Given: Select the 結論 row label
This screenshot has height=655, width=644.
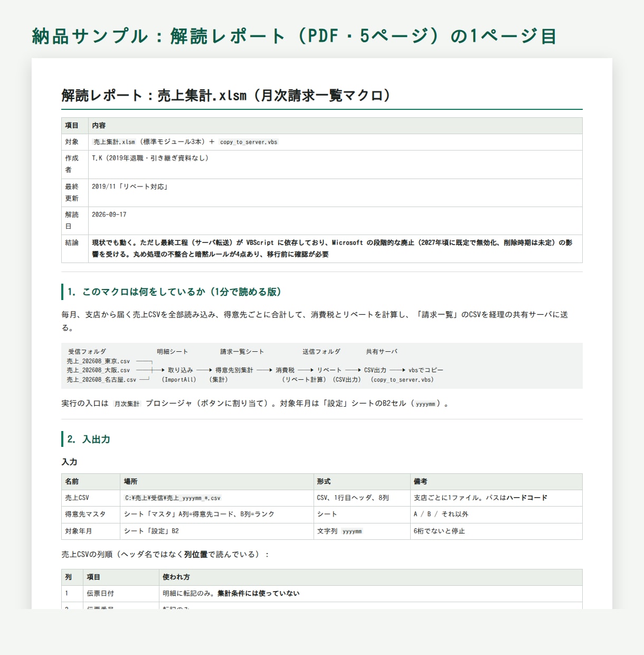Looking at the screenshot, I should pos(72,242).
